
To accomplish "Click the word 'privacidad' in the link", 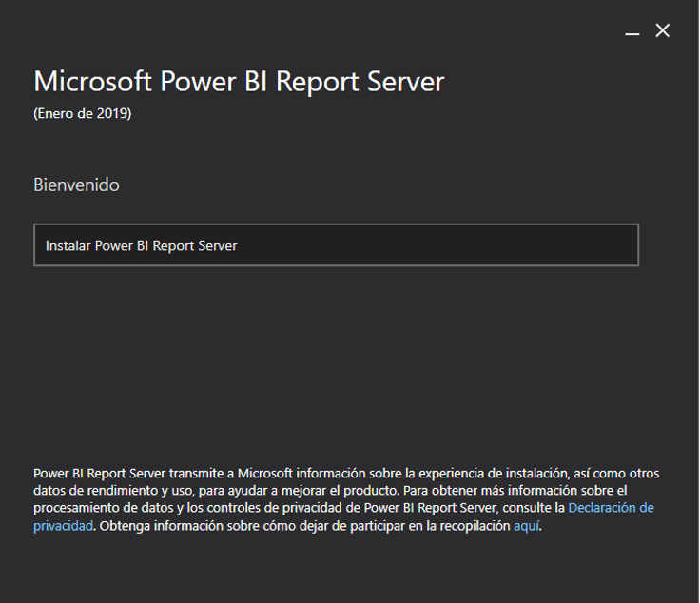I will click(63, 526).
